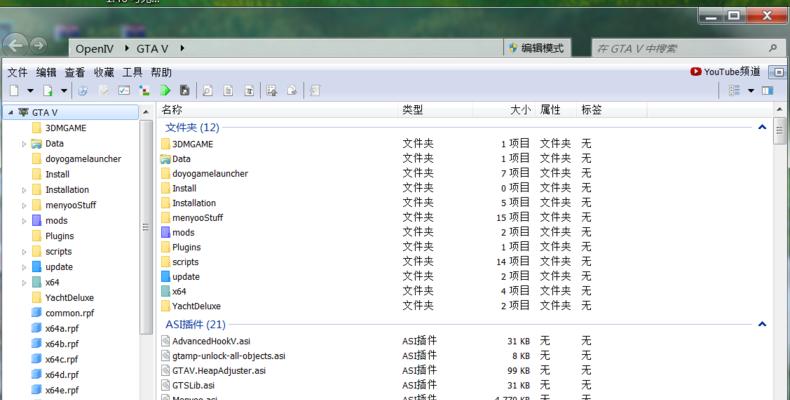Open the 文件 menu
Viewport: 790px width, 400px height.
pyautogui.click(x=17, y=72)
